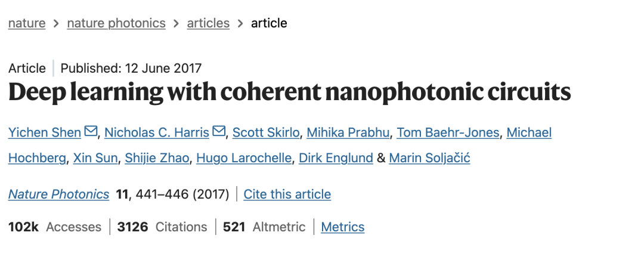Image resolution: width=644 pixels, height=260 pixels.
Task: Open nature photonics breadcrumb link
Action: click(x=116, y=23)
